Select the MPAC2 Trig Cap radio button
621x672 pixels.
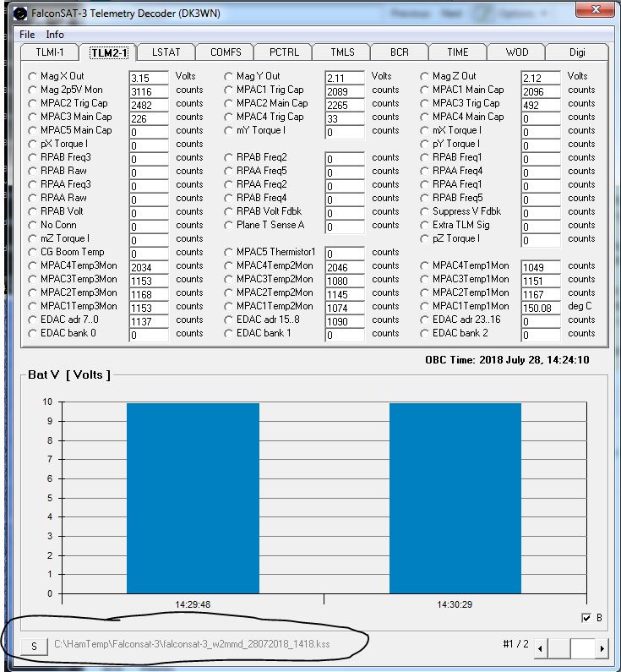tap(33, 103)
